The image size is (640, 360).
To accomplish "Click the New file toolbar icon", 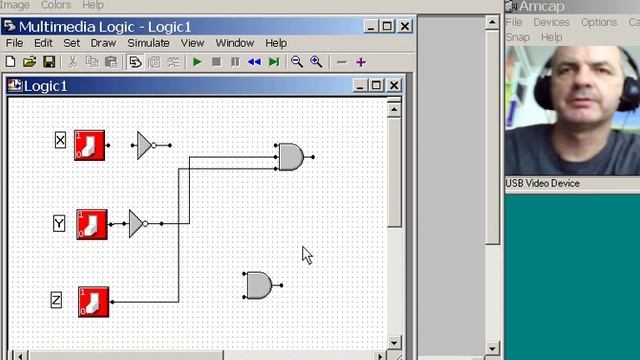I will pyautogui.click(x=10, y=62).
